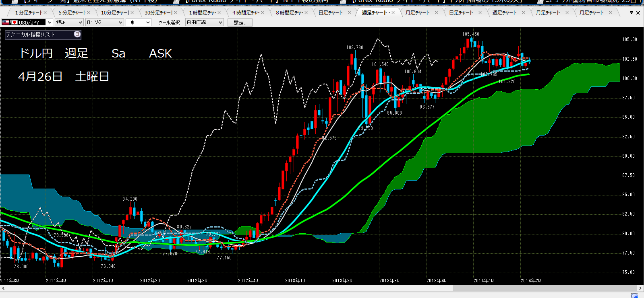The height and width of the screenshot is (298, 644).
Task: Toggle the テクニカル指標リスト panel square icon
Action: pos(77,34)
